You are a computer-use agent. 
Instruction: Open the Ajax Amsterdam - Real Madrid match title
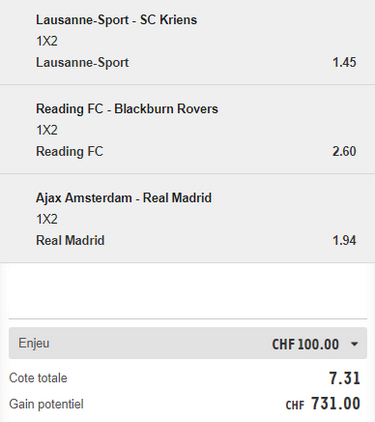[124, 198]
